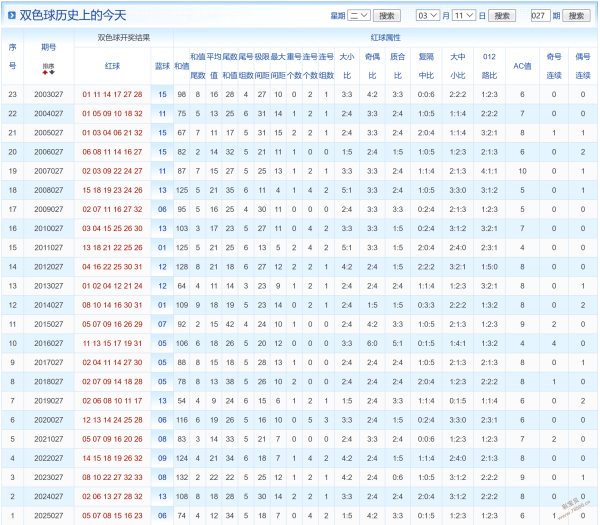600x525 pixels.
Task: Open the day dropdown showing 11
Action: [463, 16]
